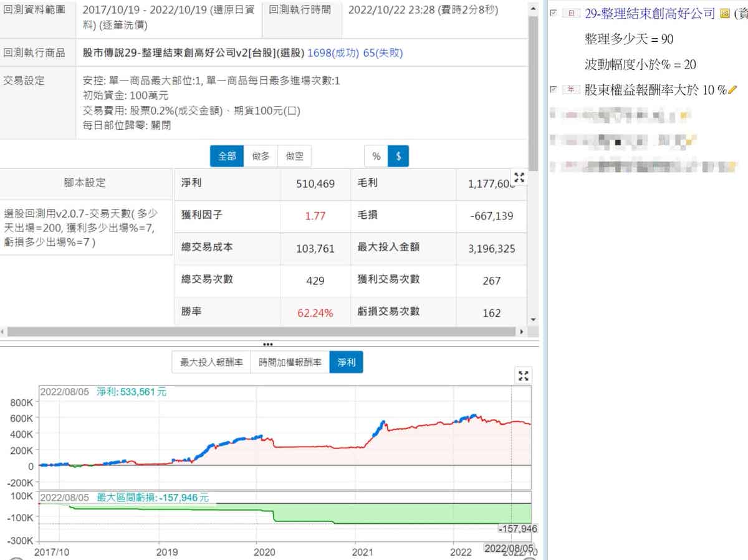Click the yellow icon after 29-整理結束創高好公司
748x560 pixels.
724,14
